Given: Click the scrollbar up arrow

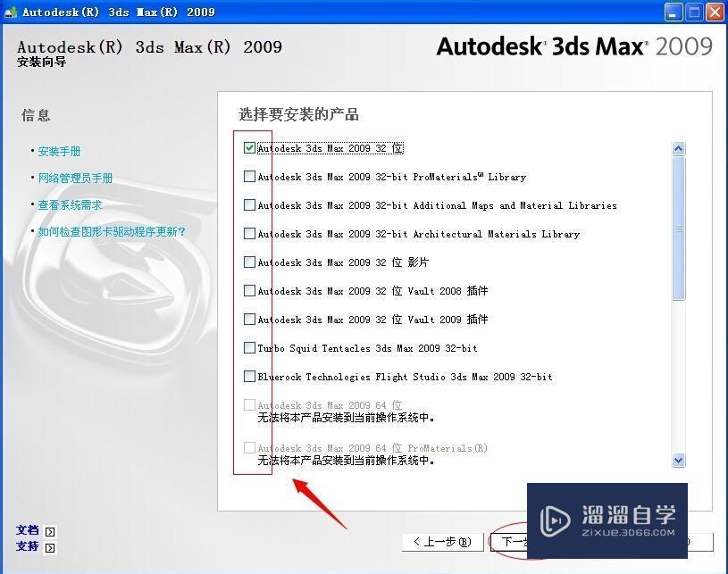Looking at the screenshot, I should 678,148.
